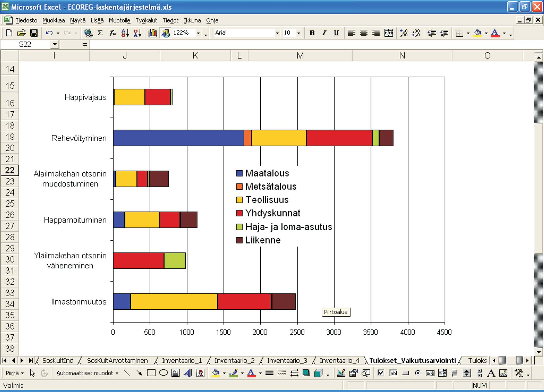Sort descending Z to A
The image size is (544, 392).
click(x=137, y=33)
